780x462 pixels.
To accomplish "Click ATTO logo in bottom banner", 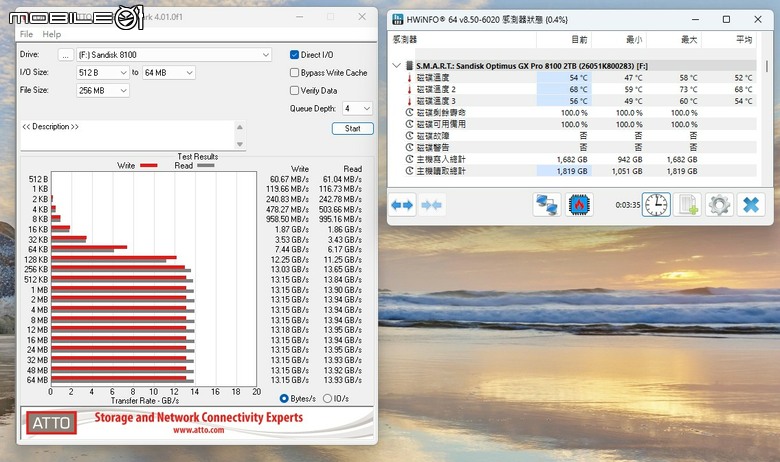I will (x=51, y=423).
